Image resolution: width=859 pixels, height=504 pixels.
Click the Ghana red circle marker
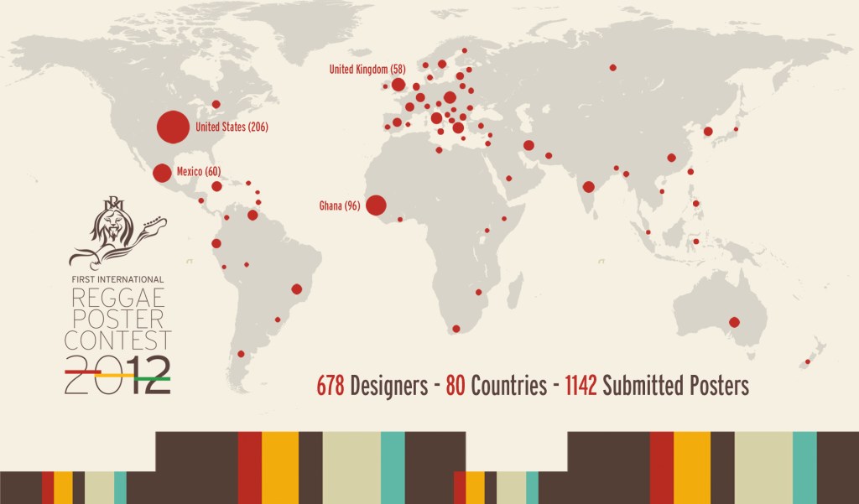(376, 205)
